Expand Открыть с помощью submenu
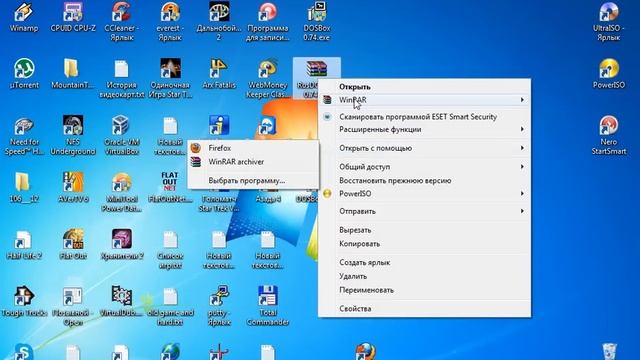The height and width of the screenshot is (360, 640). (x=424, y=148)
